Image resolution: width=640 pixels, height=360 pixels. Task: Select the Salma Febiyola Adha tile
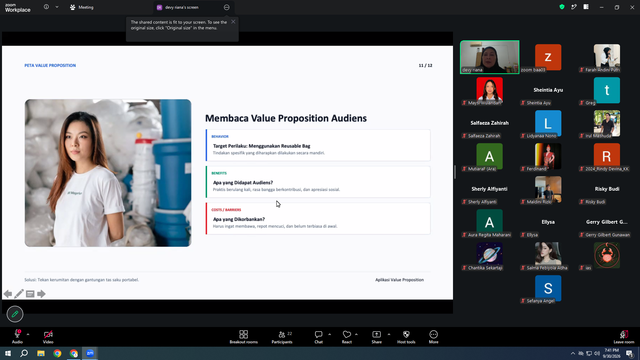pyautogui.click(x=548, y=256)
